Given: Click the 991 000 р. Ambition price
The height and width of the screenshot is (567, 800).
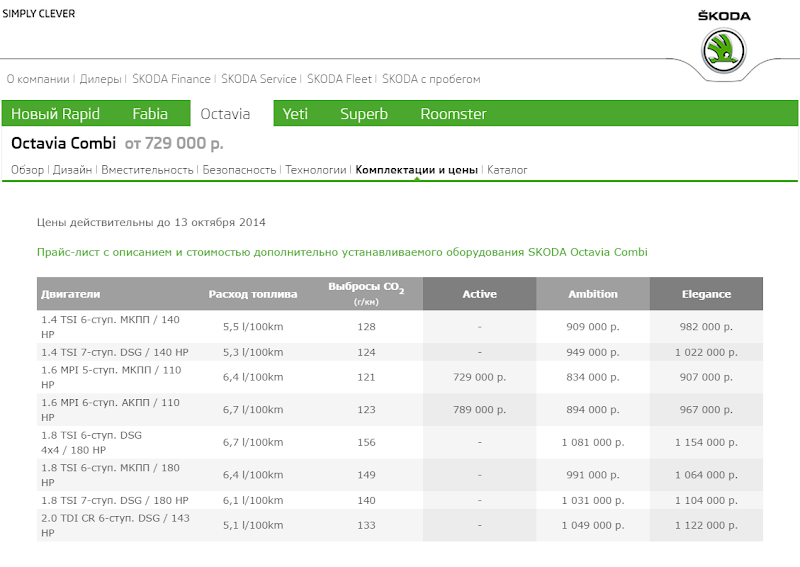Looking at the screenshot, I should coord(593,475).
